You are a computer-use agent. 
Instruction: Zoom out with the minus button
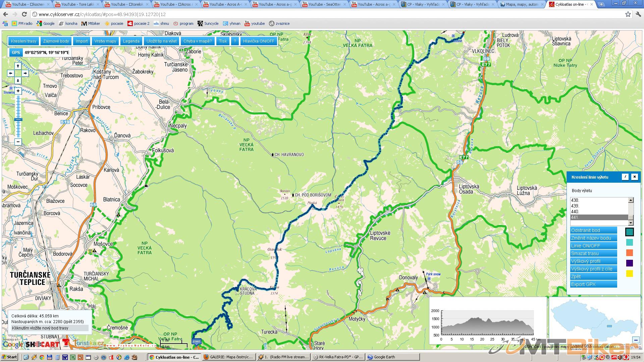18,142
